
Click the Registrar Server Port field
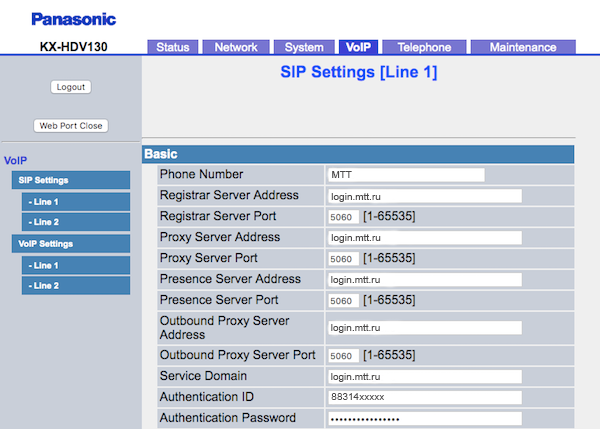(342, 217)
